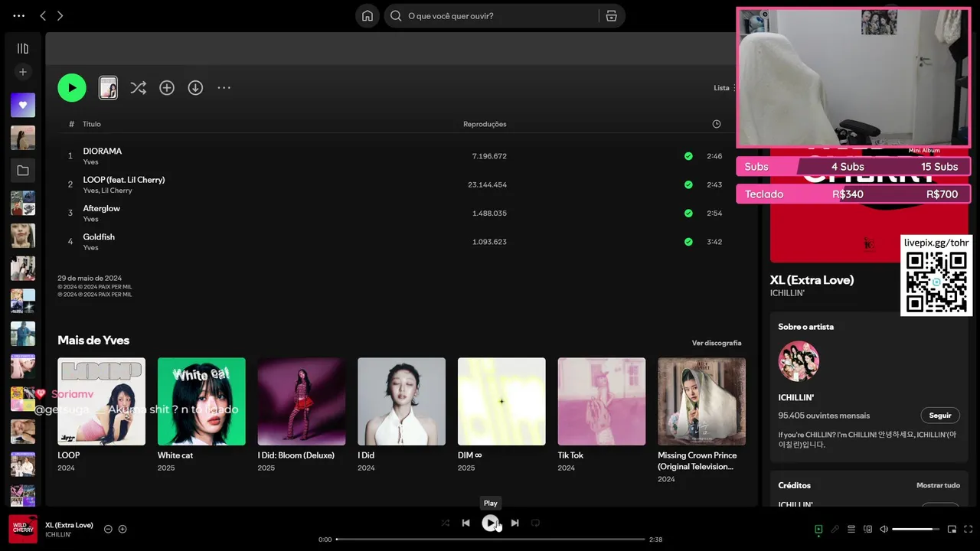
Task: Open the Browse icon in the search bar
Action: coord(611,16)
